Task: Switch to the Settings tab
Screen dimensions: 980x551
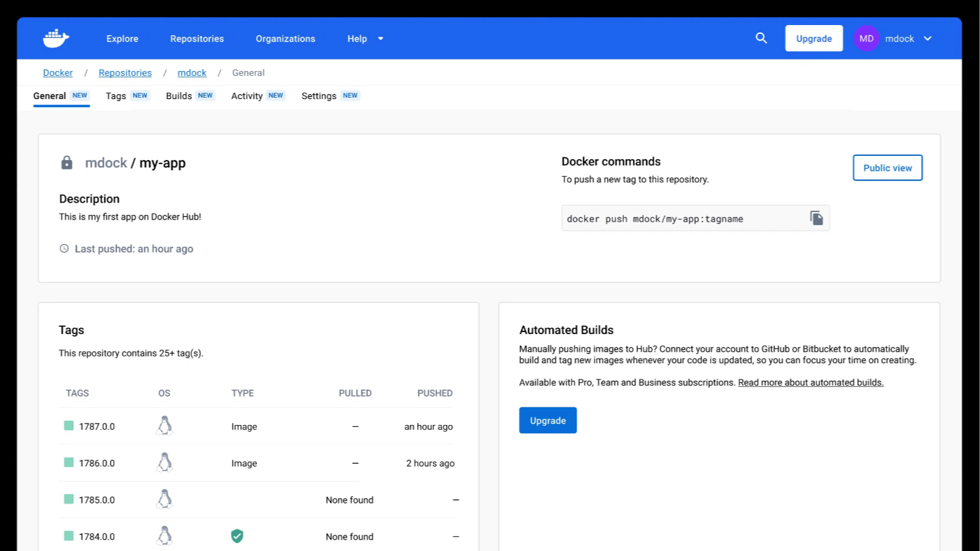Action: 330,96
